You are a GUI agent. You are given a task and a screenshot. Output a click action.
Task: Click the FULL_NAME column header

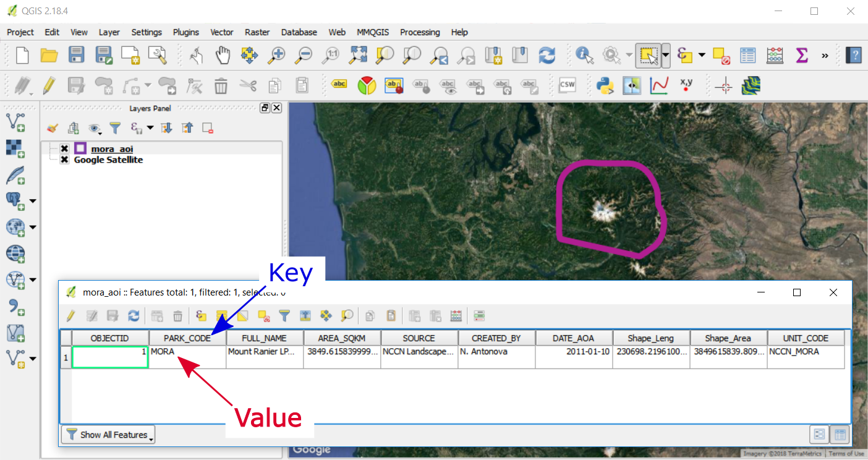[x=265, y=338]
